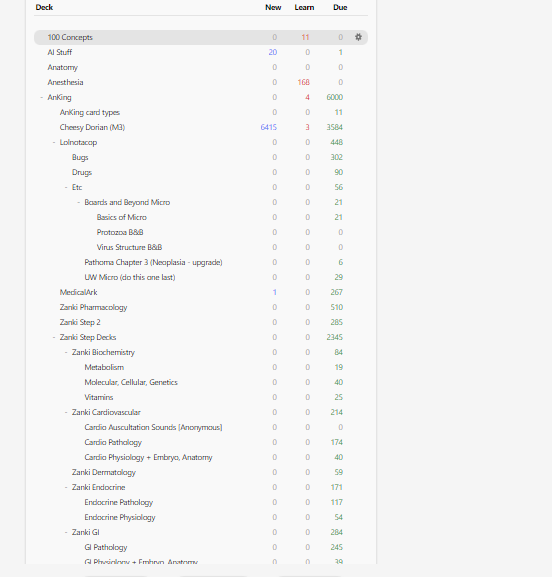The height and width of the screenshot is (577, 552).
Task: Open Cardio Pathology deck
Action: (113, 442)
